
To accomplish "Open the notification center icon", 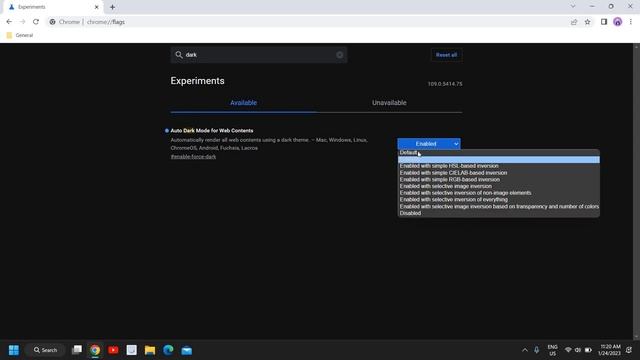I will [629, 350].
